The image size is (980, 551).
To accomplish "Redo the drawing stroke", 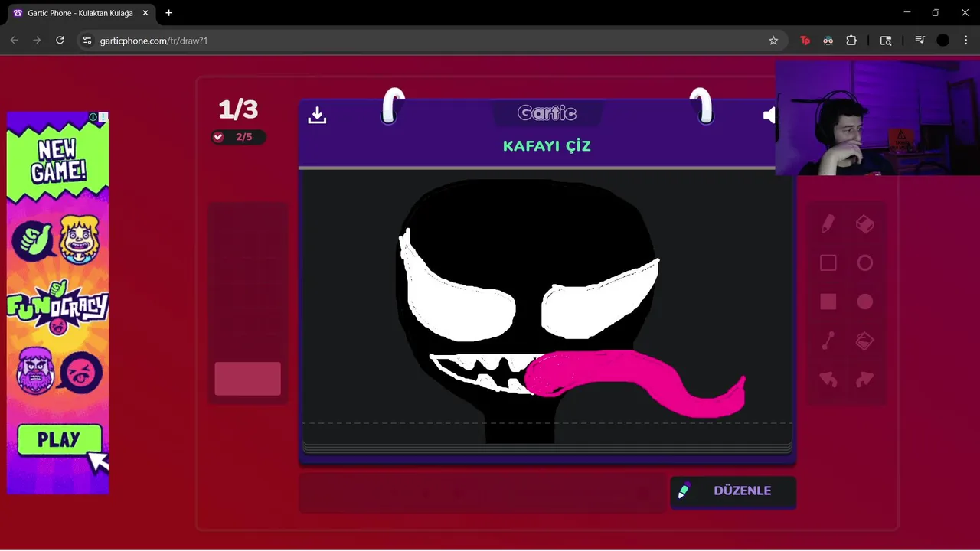I will (864, 379).
